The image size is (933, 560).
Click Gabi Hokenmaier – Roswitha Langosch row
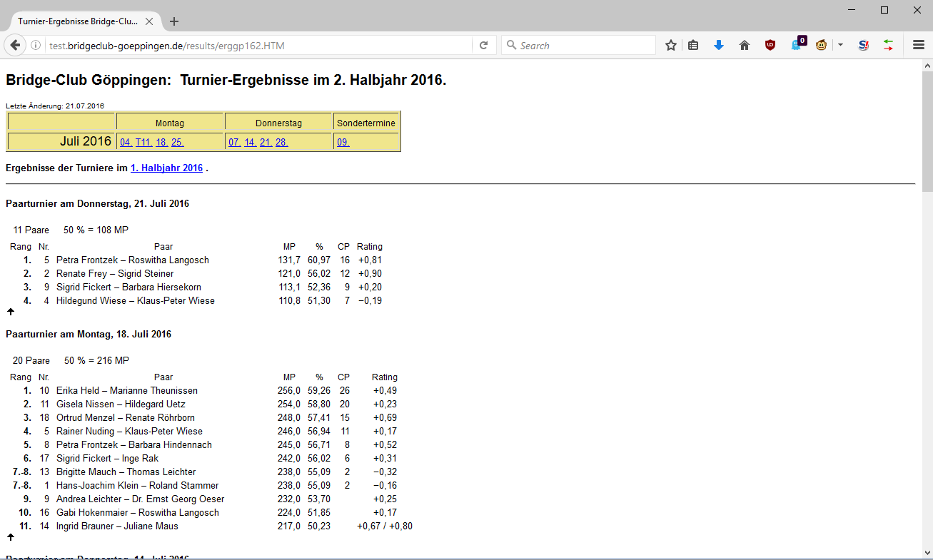pos(211,512)
